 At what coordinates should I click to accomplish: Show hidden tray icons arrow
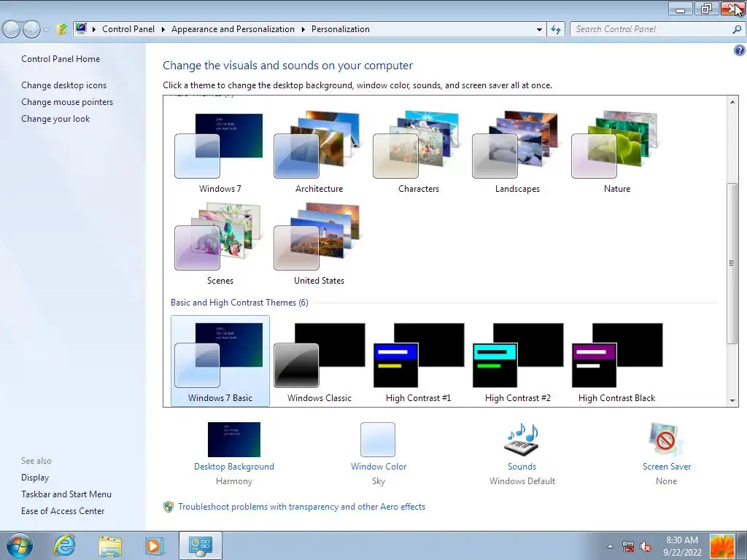coord(610,546)
